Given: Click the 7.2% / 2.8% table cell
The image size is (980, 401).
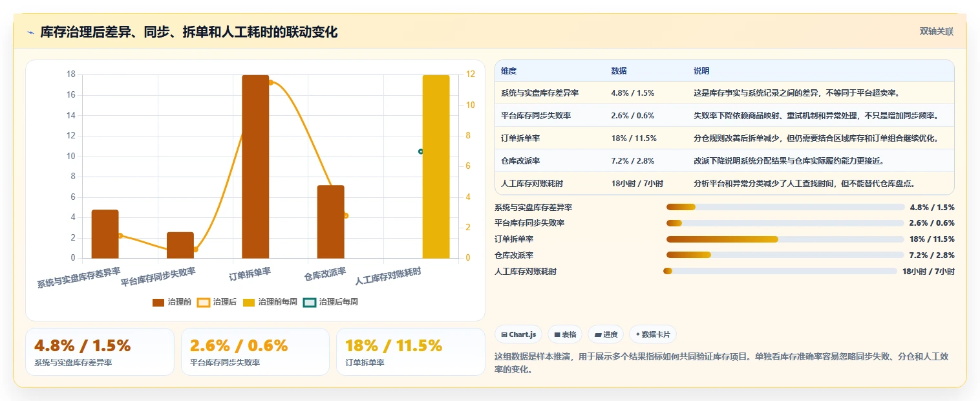Looking at the screenshot, I should [x=633, y=160].
